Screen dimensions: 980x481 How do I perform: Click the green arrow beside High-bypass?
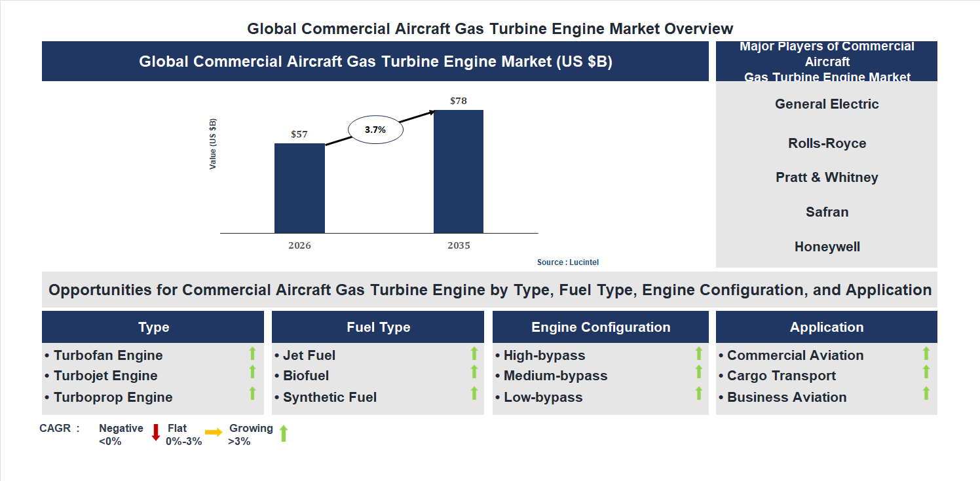coord(698,354)
